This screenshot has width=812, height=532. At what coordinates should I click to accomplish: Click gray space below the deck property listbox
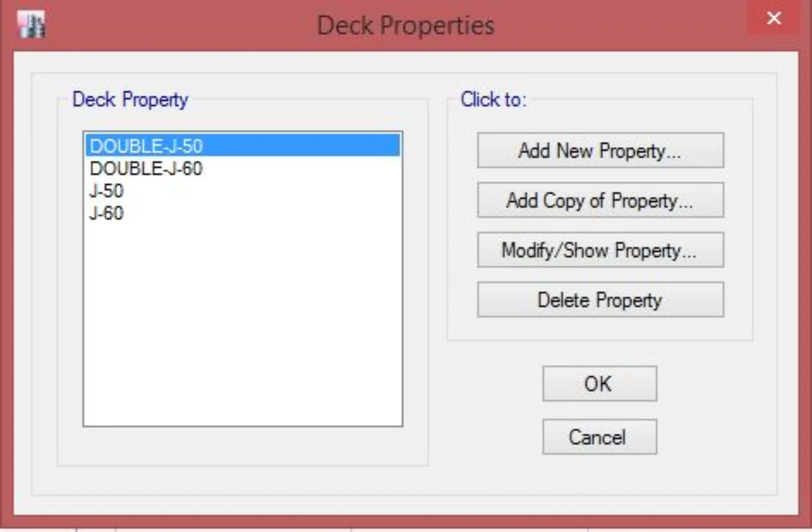pyautogui.click(x=242, y=446)
